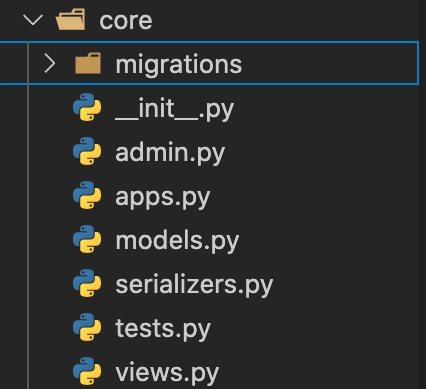
Task: Select the core folder name
Action: tap(126, 21)
